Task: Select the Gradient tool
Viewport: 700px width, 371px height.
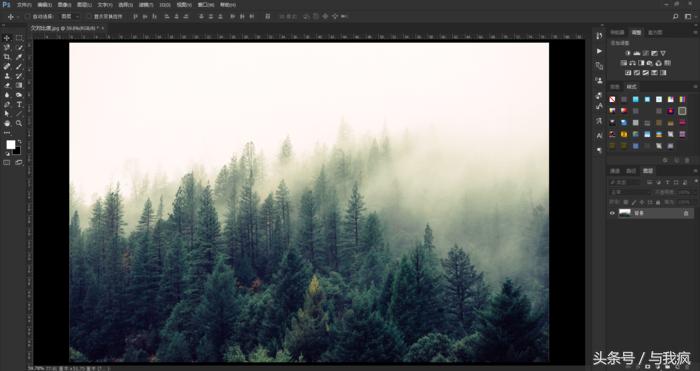Action: coord(19,85)
